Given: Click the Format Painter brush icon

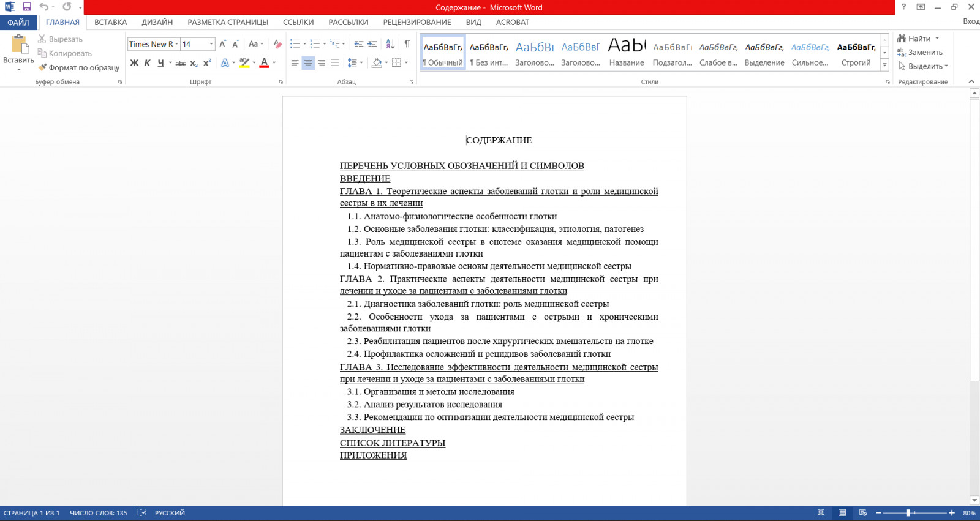Looking at the screenshot, I should pyautogui.click(x=42, y=67).
